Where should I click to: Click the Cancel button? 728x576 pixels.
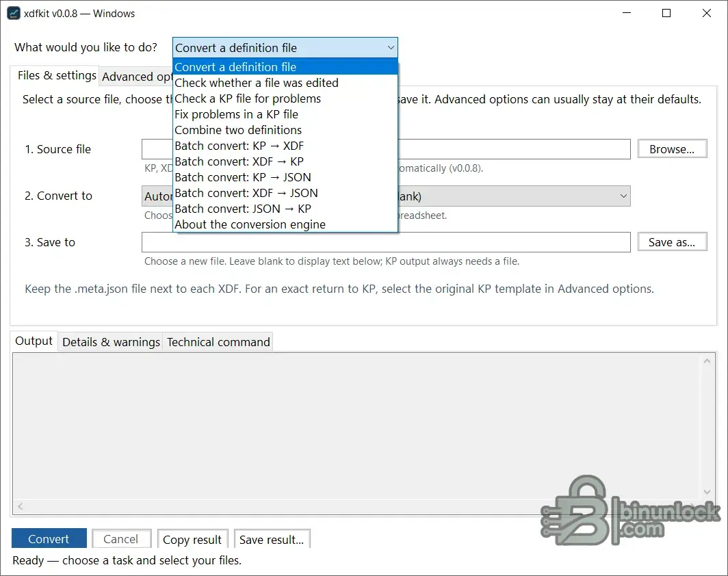point(121,538)
